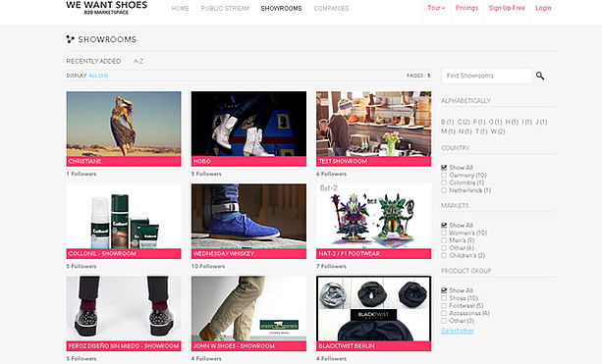Tick the Accessories product group checkbox
The height and width of the screenshot is (364, 602).
tap(444, 313)
